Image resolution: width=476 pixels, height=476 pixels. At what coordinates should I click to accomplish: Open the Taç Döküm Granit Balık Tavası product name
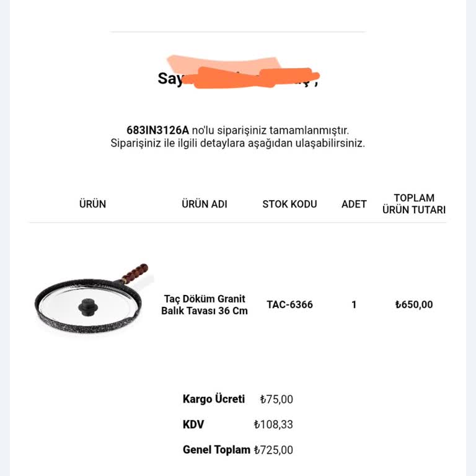(205, 304)
